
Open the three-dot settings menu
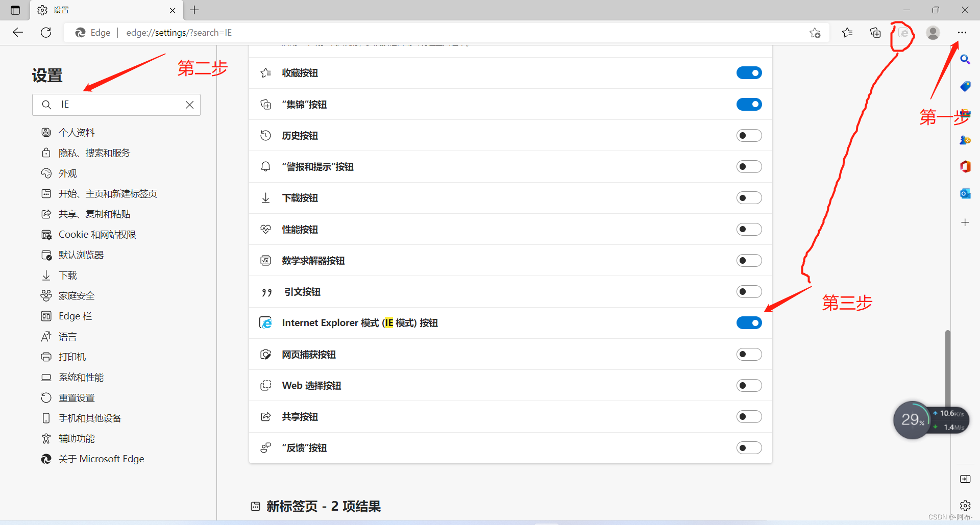click(x=962, y=33)
